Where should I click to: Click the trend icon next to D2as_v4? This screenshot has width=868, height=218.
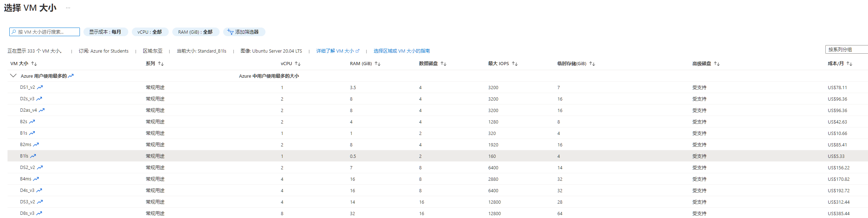42,110
